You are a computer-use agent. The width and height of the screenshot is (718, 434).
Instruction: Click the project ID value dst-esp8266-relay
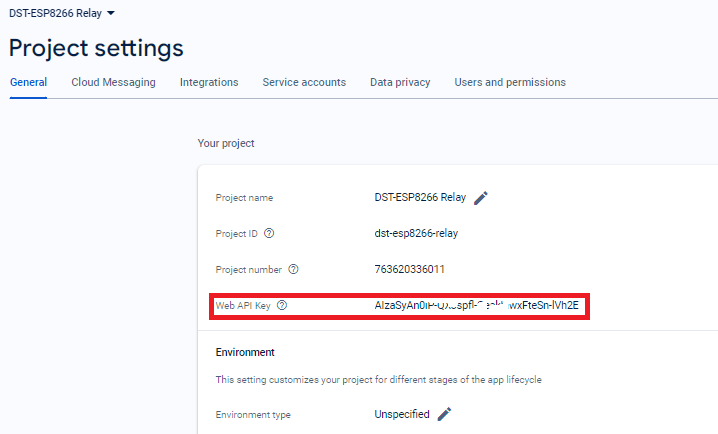(416, 234)
